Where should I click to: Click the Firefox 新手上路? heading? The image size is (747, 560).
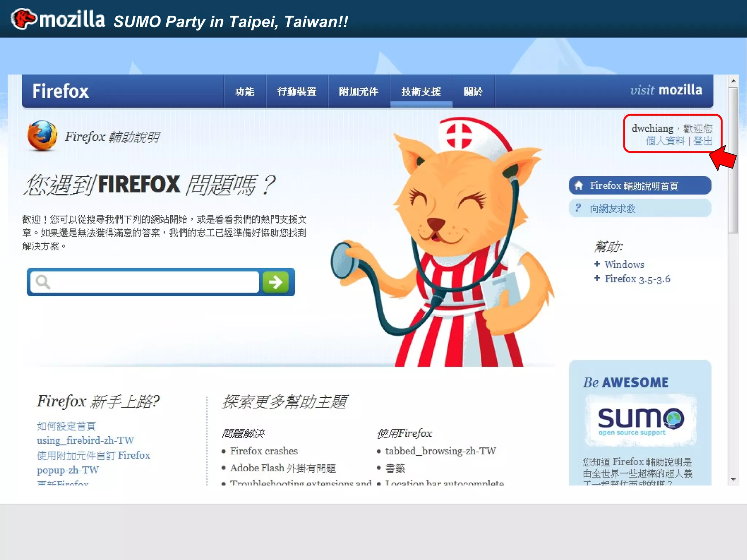[x=98, y=401]
